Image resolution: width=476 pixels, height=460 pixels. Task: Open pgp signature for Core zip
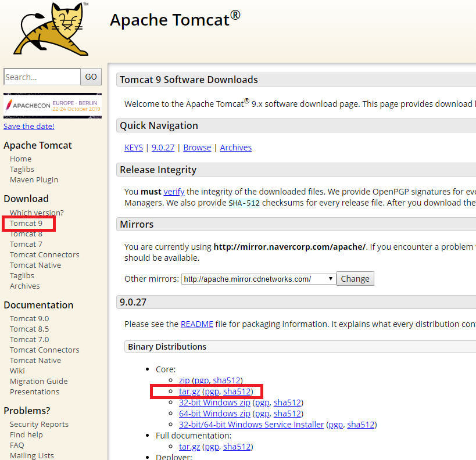pos(202,380)
